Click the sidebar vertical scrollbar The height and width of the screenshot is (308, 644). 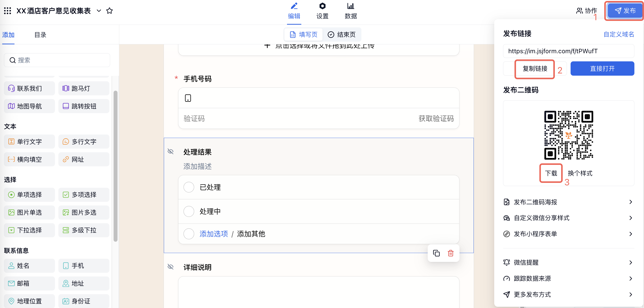[x=115, y=166]
